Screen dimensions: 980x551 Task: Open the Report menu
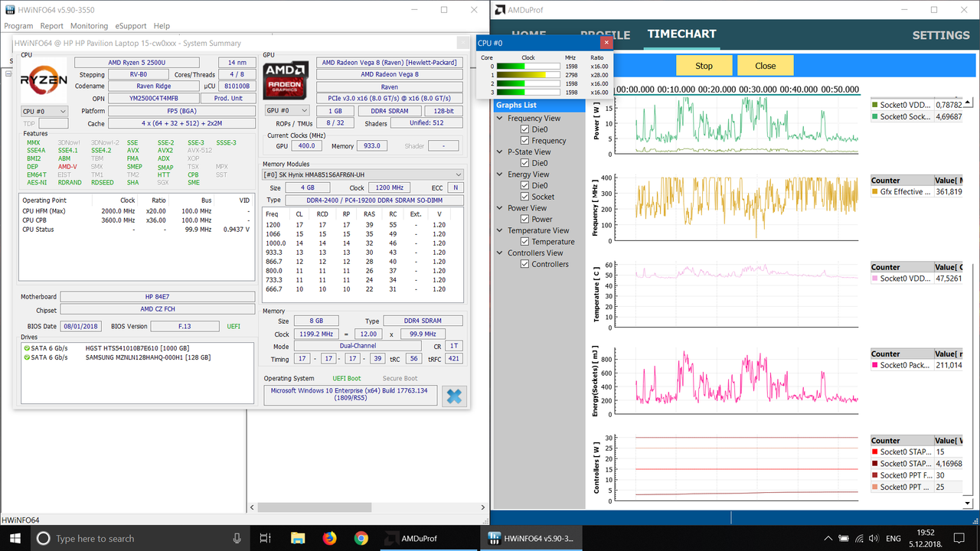pyautogui.click(x=51, y=26)
